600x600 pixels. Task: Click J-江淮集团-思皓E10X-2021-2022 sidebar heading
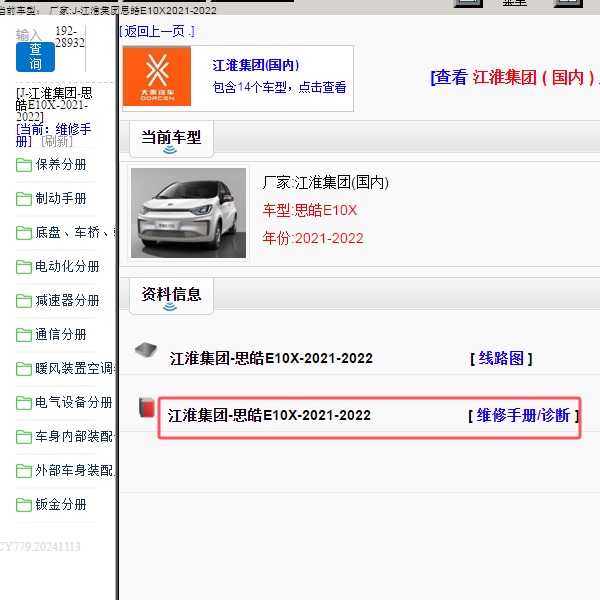54,105
